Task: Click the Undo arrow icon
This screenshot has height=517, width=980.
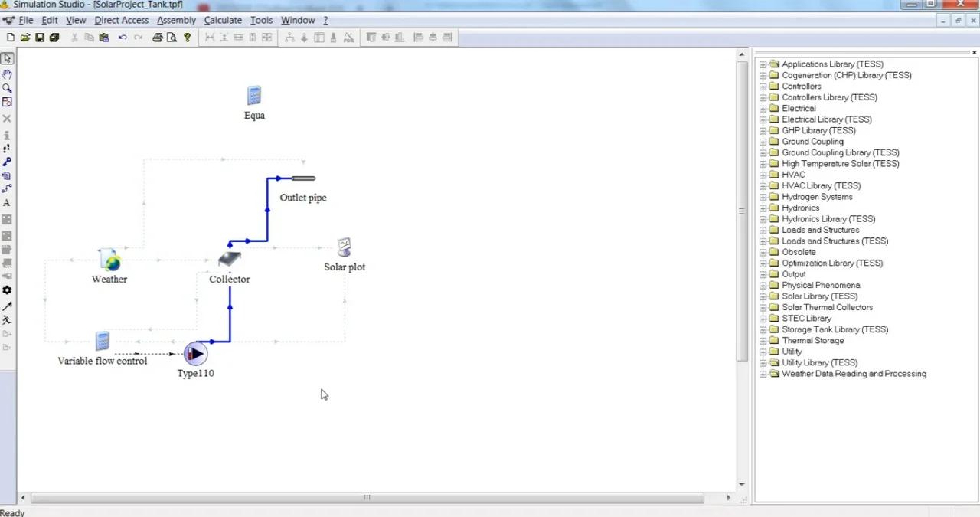Action: (x=122, y=37)
